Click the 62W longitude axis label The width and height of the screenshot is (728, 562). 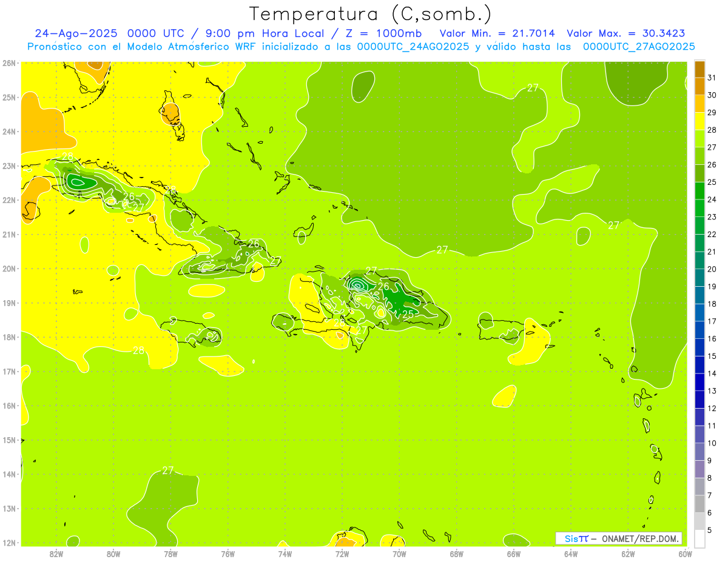pyautogui.click(x=629, y=554)
